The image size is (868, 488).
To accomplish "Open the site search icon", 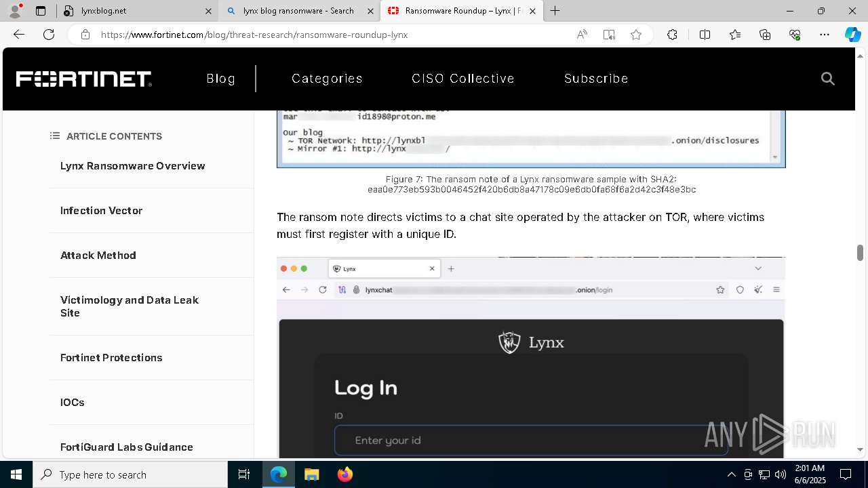I will click(x=827, y=79).
